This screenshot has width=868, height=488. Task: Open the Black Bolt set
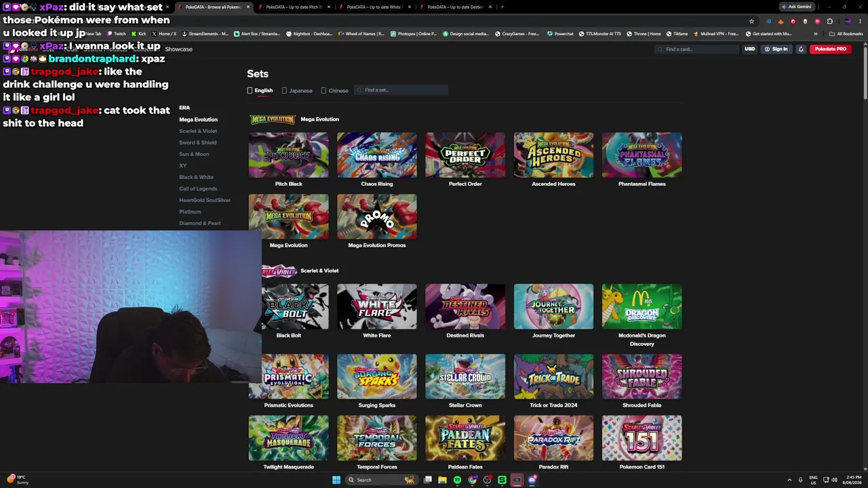(x=295, y=306)
